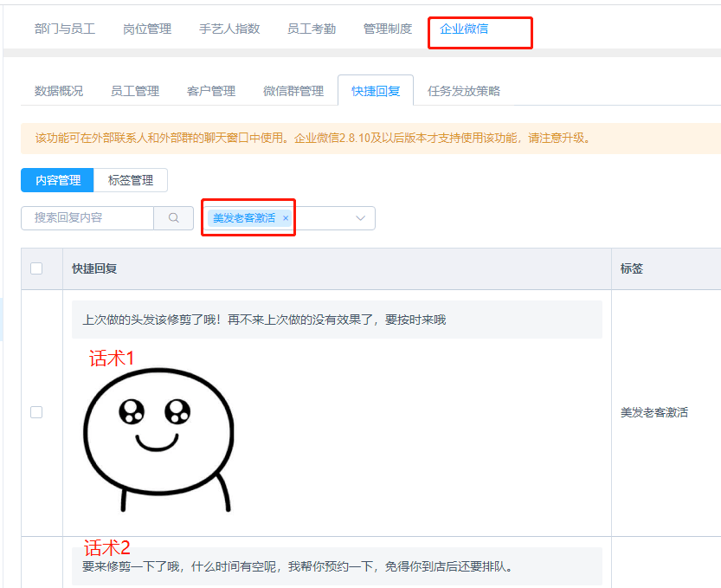The width and height of the screenshot is (721, 588).
Task: Select the 内容管理 button
Action: (57, 180)
